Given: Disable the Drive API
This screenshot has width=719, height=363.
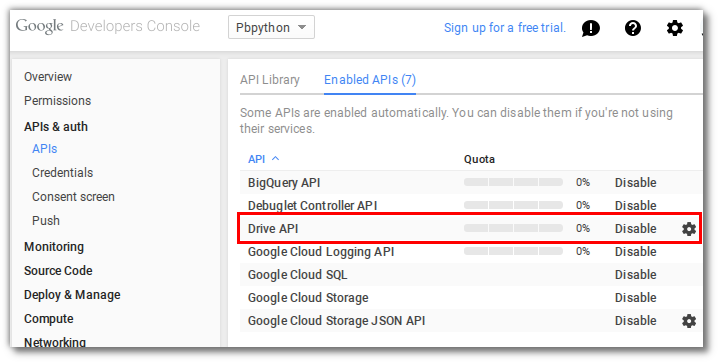Looking at the screenshot, I should [x=636, y=228].
